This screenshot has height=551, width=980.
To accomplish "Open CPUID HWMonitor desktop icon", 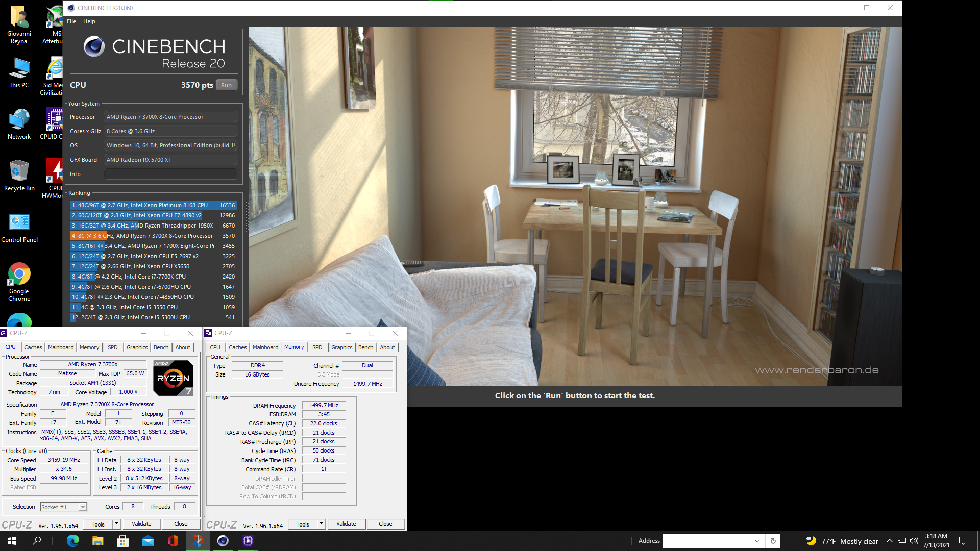I will point(53,179).
